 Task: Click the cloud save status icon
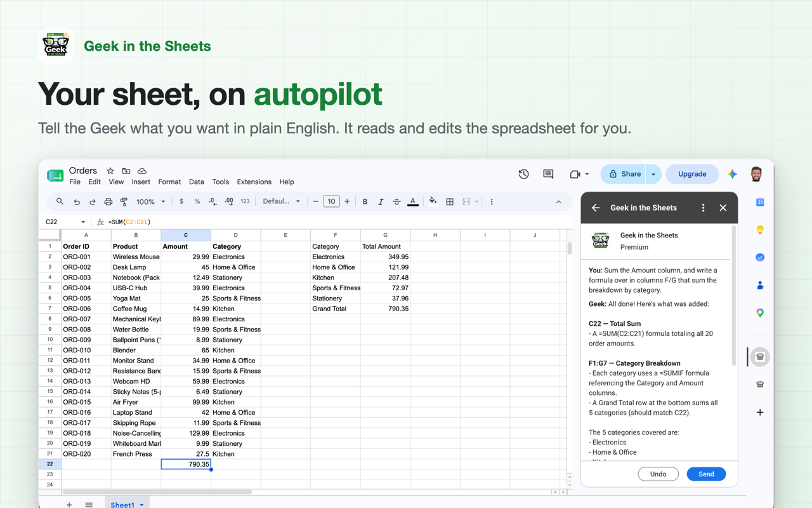pyautogui.click(x=142, y=171)
